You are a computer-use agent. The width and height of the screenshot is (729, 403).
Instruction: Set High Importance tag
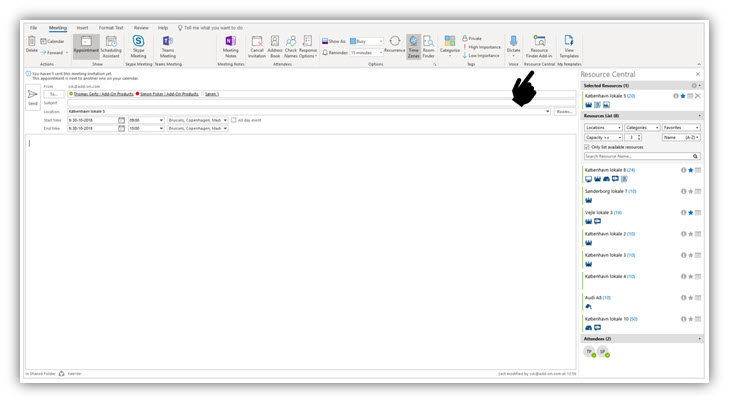[482, 47]
